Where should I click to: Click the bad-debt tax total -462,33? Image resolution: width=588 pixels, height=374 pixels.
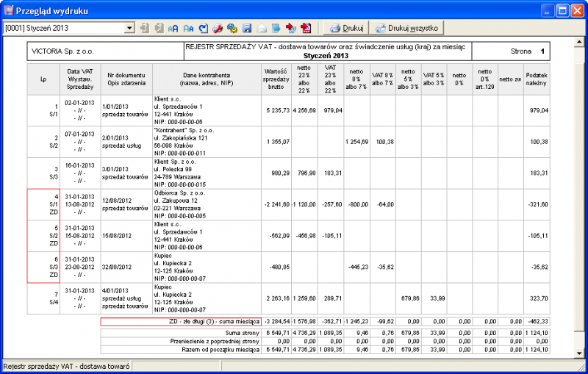[538, 322]
